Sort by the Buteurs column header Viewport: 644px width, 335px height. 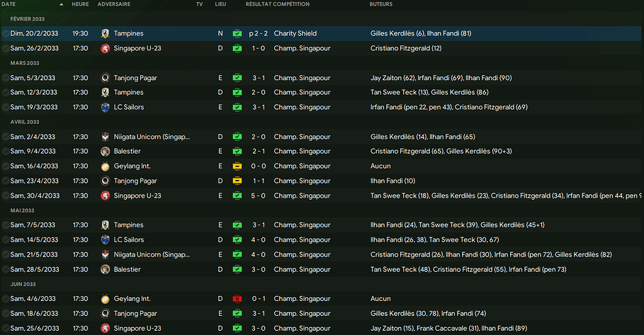click(381, 4)
